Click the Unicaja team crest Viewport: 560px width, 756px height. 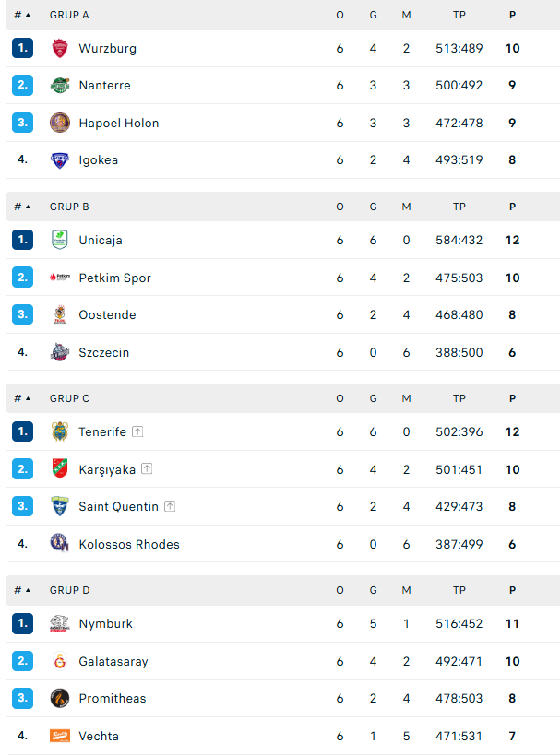[60, 240]
